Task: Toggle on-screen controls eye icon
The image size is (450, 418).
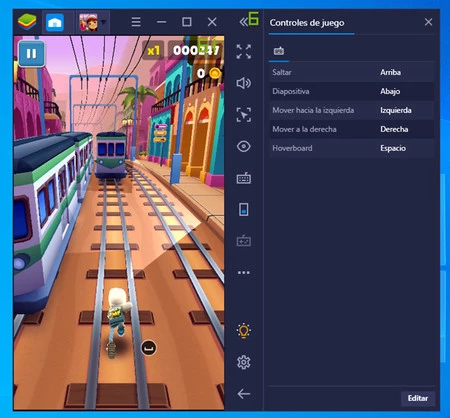Action: [x=244, y=146]
